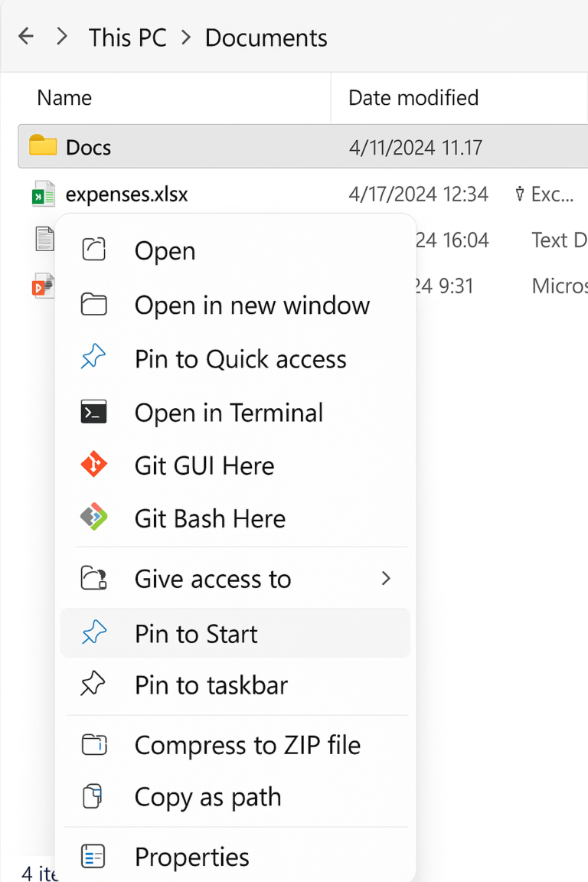
Task: Click the Properties list icon
Action: 93,857
